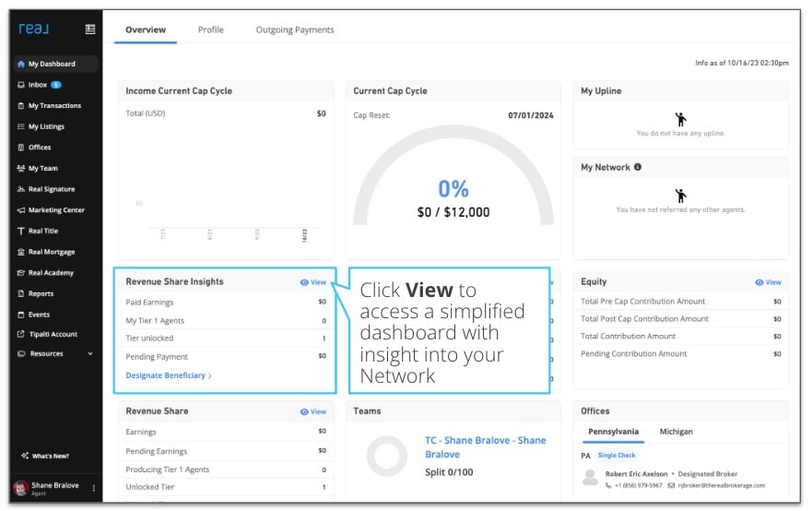812x511 pixels.
Task: Open the Tipalti Account external link
Action: point(53,334)
